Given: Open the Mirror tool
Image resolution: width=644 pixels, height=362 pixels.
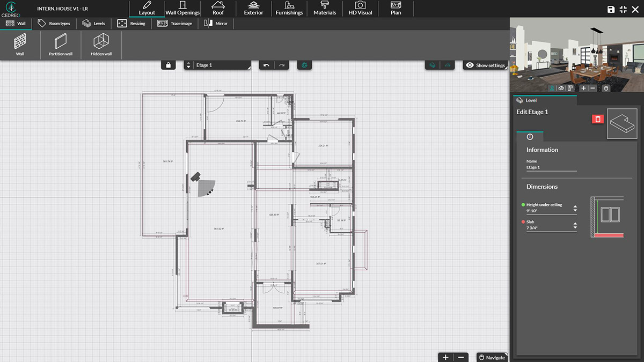Looking at the screenshot, I should (x=216, y=23).
